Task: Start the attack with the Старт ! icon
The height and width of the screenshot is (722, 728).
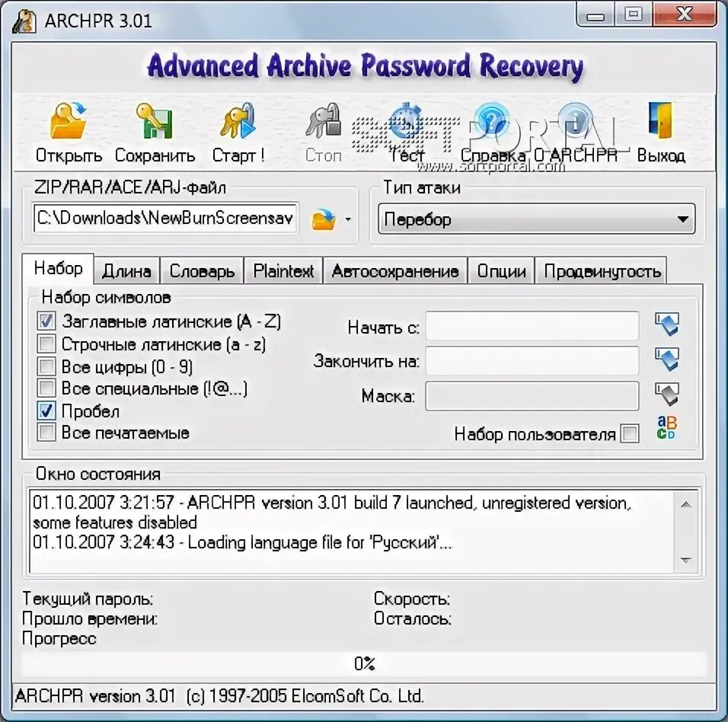Action: click(x=238, y=122)
